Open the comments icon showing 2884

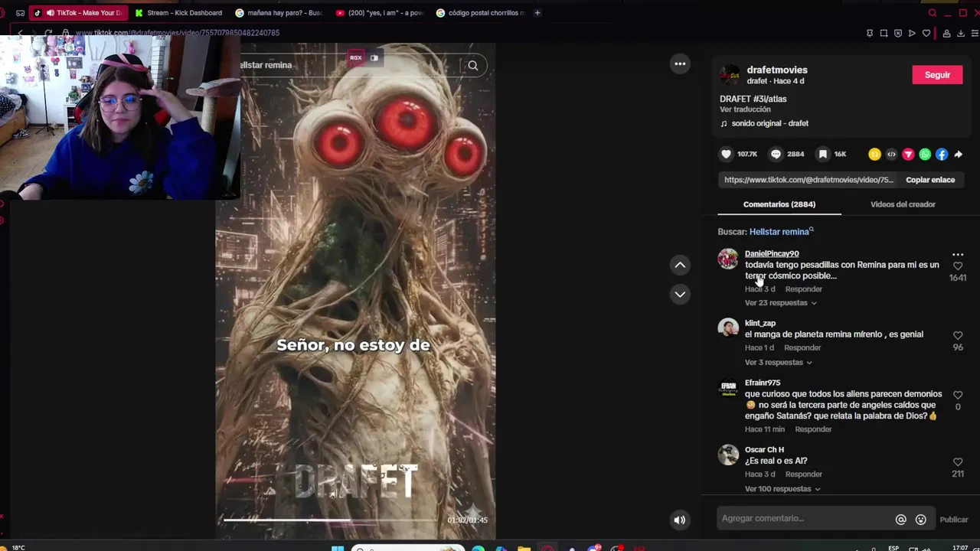coord(776,154)
